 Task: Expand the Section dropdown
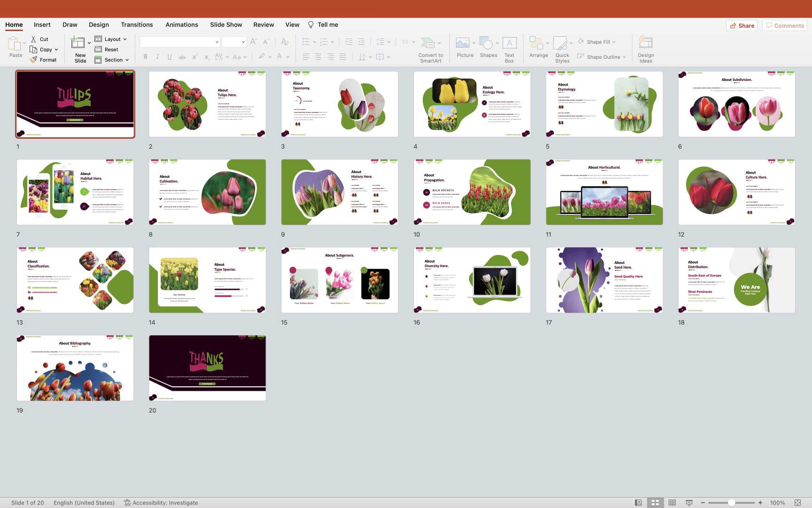(x=127, y=60)
